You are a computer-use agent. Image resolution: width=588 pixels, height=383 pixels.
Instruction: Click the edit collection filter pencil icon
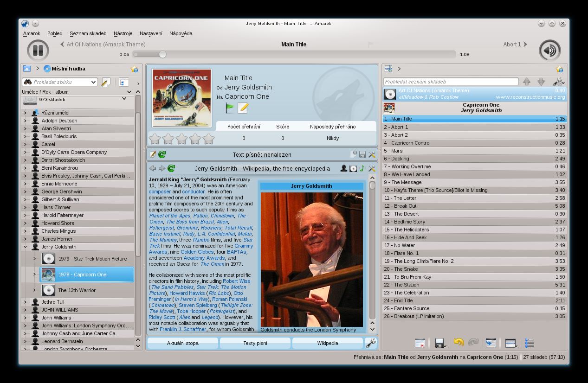pos(106,82)
